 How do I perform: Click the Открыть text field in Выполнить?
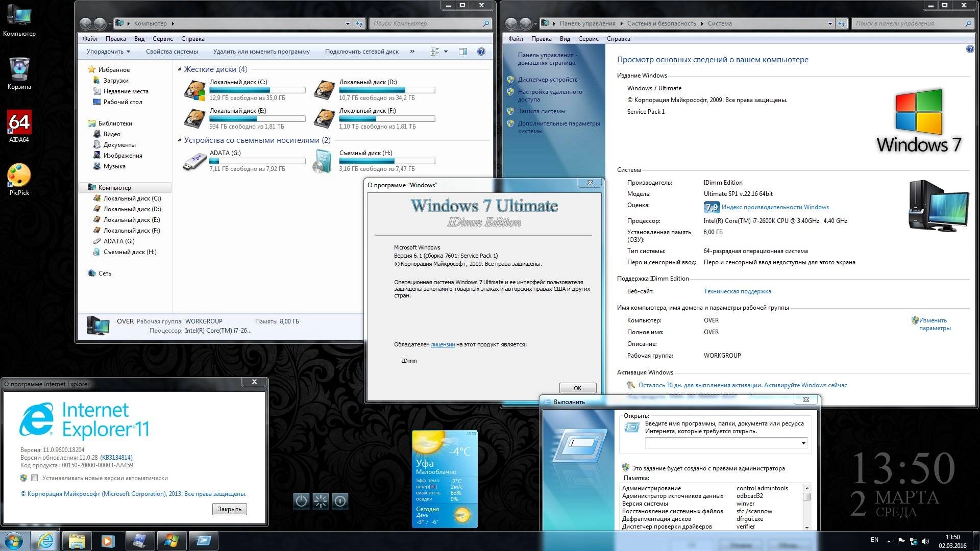(722, 443)
